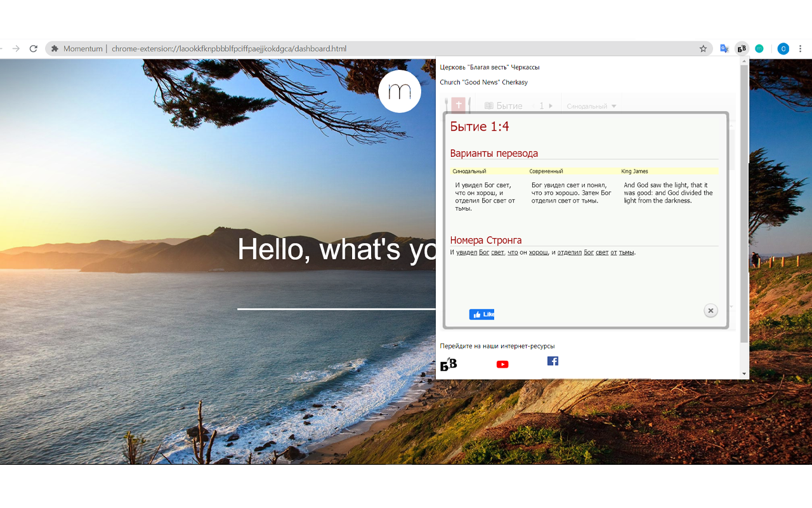Click the Перейдите на наши интернет-ресурсы text
The height and width of the screenshot is (508, 812).
click(497, 346)
